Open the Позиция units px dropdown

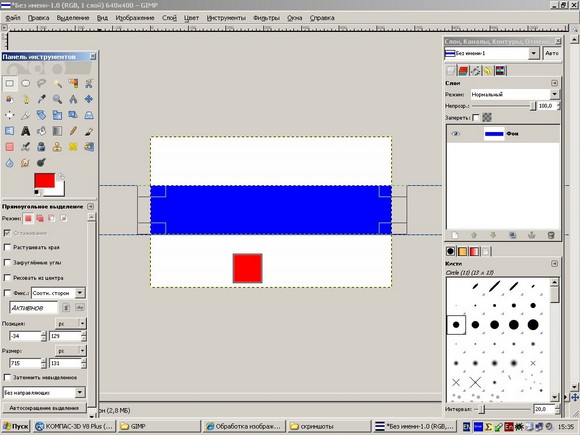(71, 323)
